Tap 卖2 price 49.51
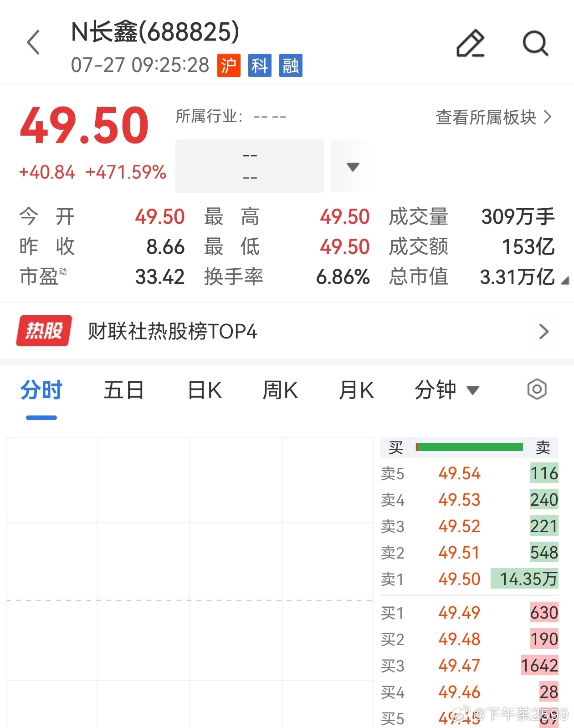The height and width of the screenshot is (728, 574). (x=459, y=553)
